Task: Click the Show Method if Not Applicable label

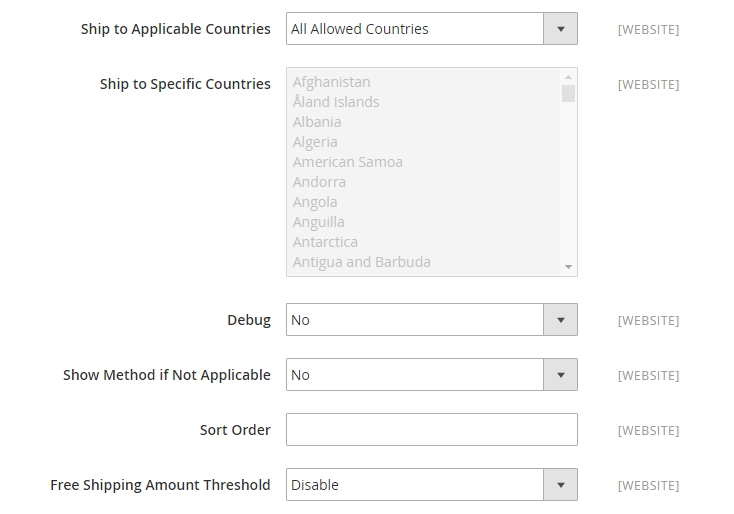Action: (x=167, y=375)
